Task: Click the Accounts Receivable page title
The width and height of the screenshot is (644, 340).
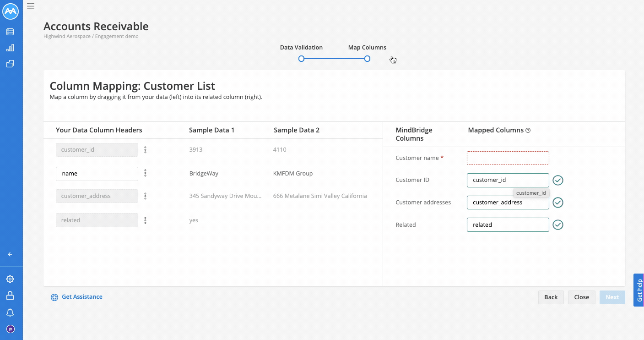Action: point(96,26)
